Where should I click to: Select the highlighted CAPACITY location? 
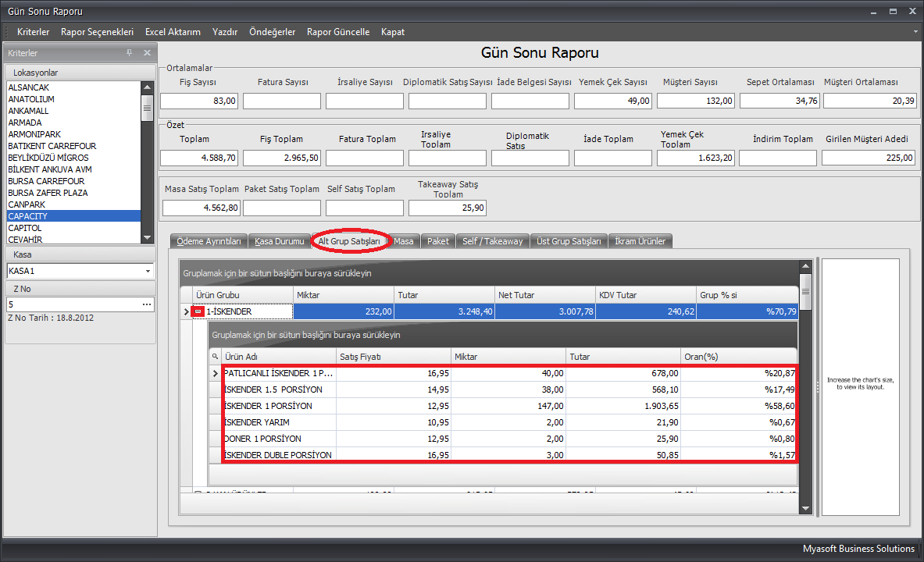point(73,216)
